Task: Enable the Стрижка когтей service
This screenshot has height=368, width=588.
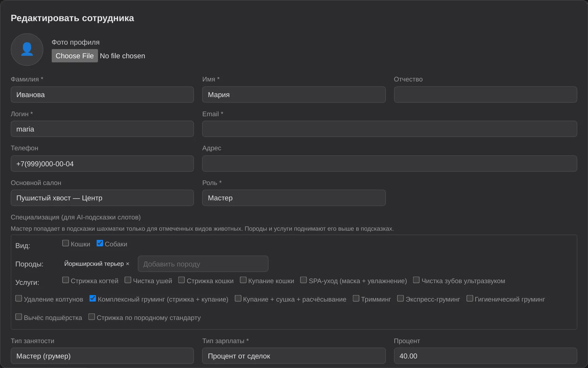Action: [66, 280]
